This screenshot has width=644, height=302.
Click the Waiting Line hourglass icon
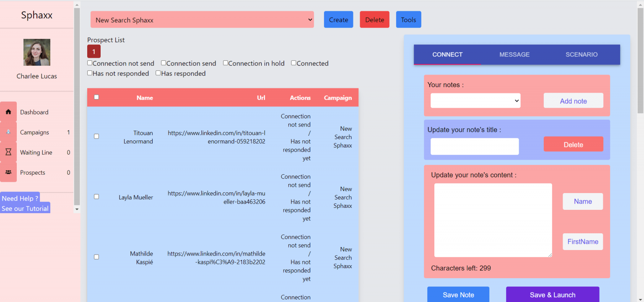[x=8, y=152]
